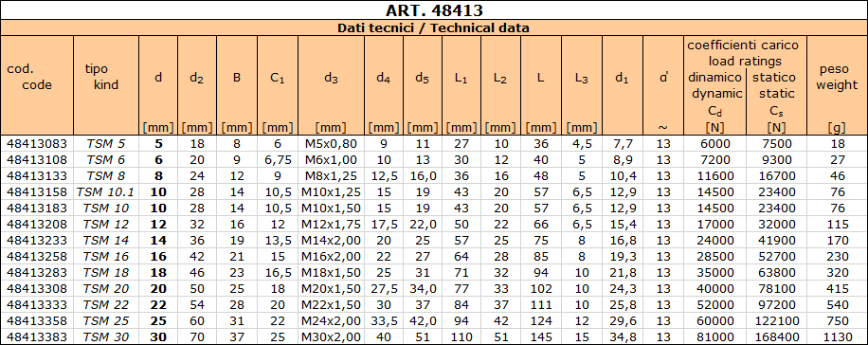The height and width of the screenshot is (345, 868).
Task: Select dynamic load value 28500
Action: [x=715, y=257]
